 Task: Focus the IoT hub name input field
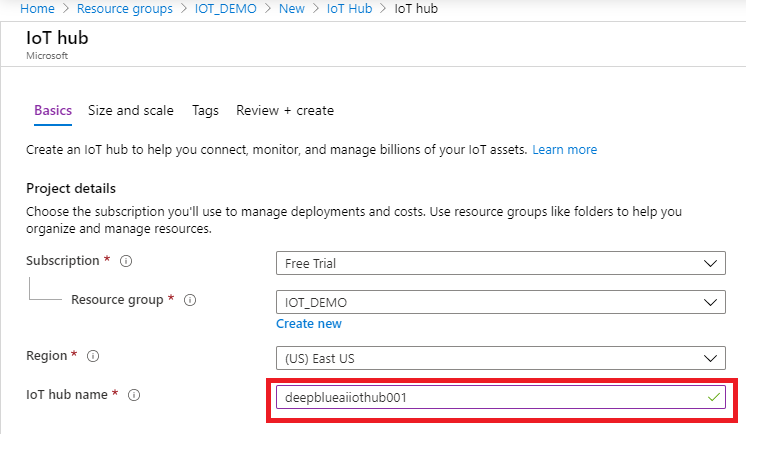pos(500,397)
